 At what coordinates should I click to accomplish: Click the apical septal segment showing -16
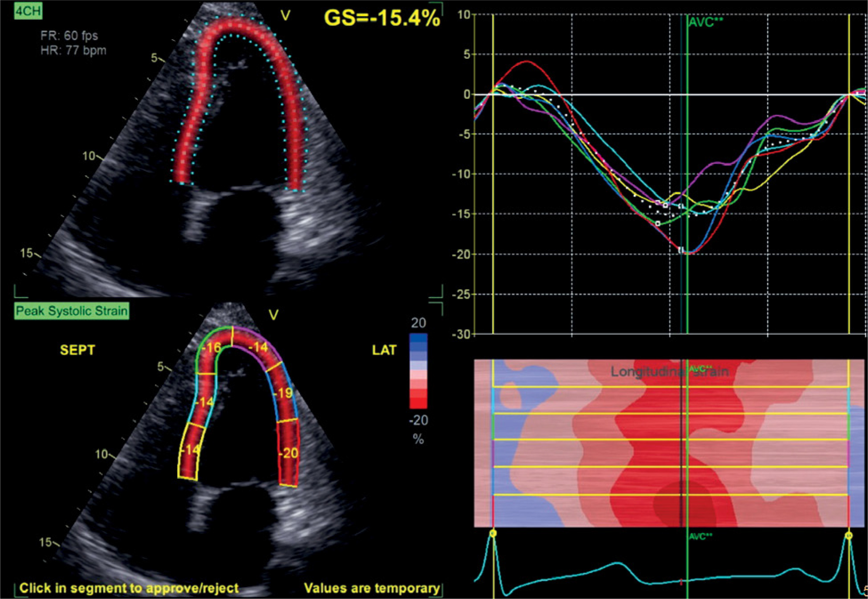point(211,348)
